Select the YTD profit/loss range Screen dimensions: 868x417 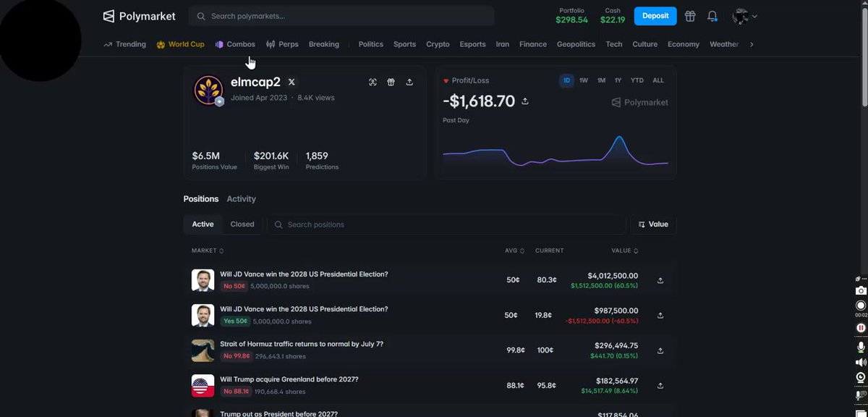(637, 80)
